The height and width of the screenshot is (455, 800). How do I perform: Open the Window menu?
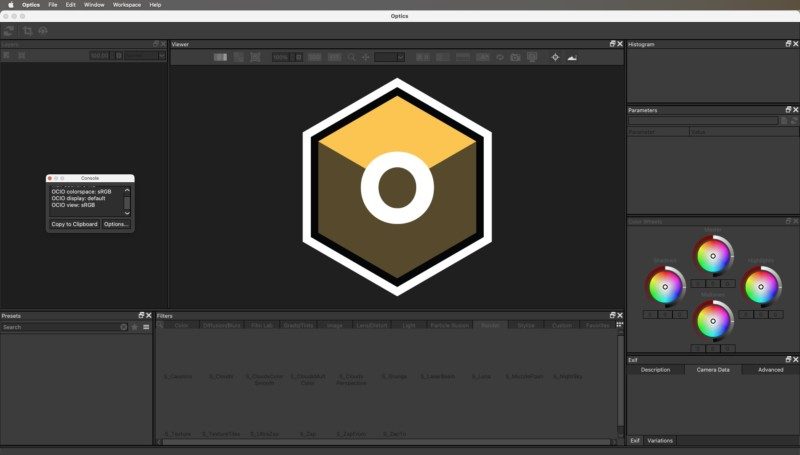(x=94, y=5)
